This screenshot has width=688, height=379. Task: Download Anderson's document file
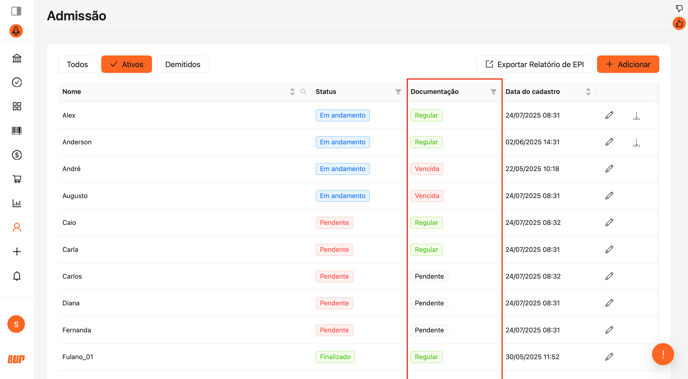pyautogui.click(x=636, y=143)
